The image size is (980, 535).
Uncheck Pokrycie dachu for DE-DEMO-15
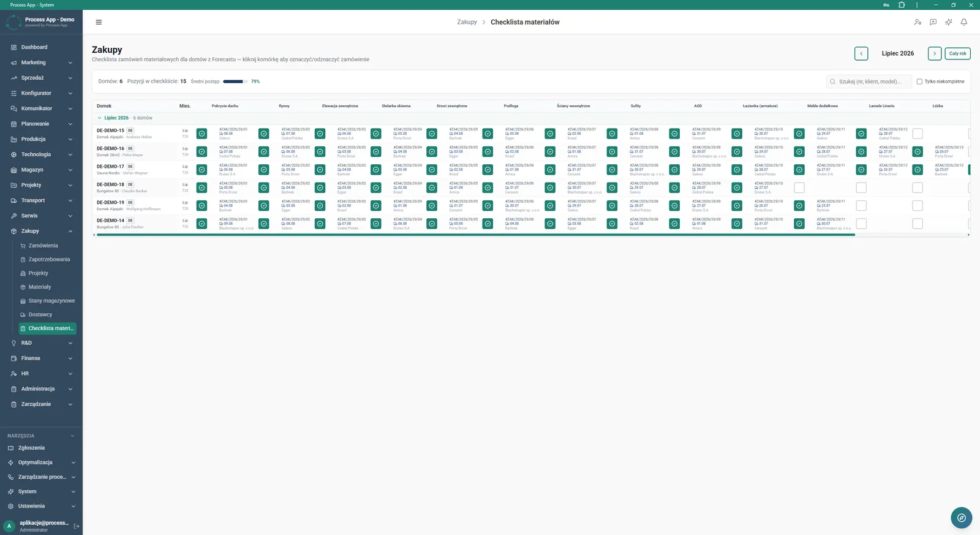(202, 134)
